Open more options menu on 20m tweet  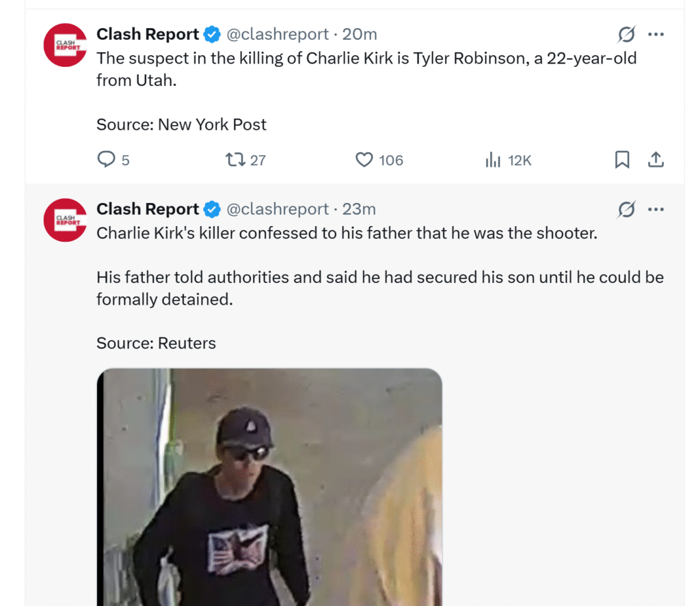coord(656,34)
